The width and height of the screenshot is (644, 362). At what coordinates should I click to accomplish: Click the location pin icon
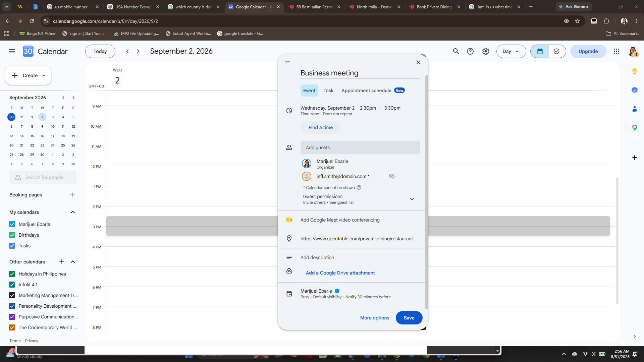pos(289,239)
